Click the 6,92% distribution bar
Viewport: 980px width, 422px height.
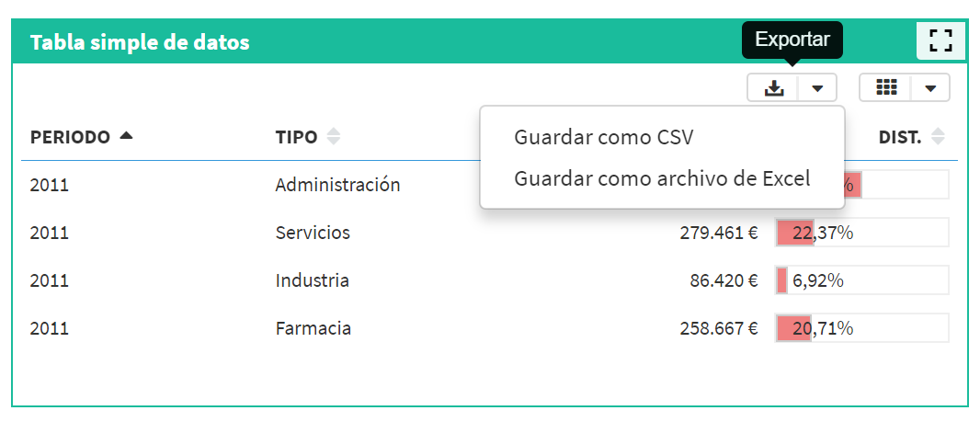(862, 280)
